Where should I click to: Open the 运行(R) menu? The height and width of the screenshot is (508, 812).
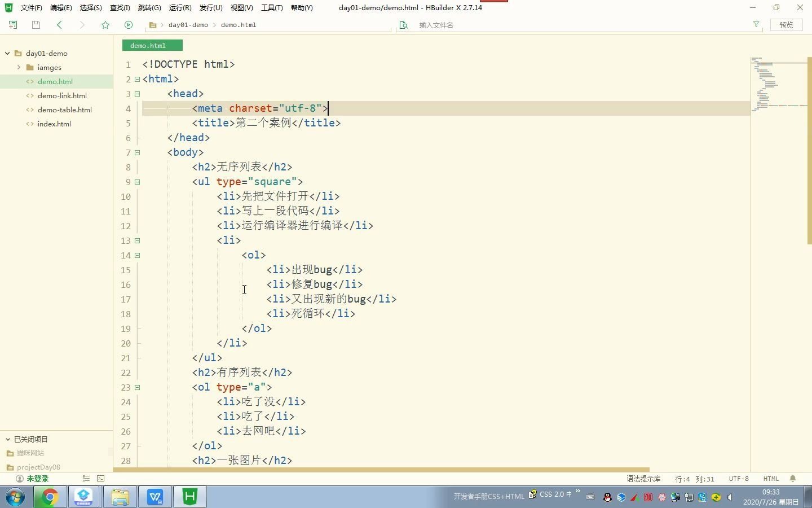tap(180, 8)
